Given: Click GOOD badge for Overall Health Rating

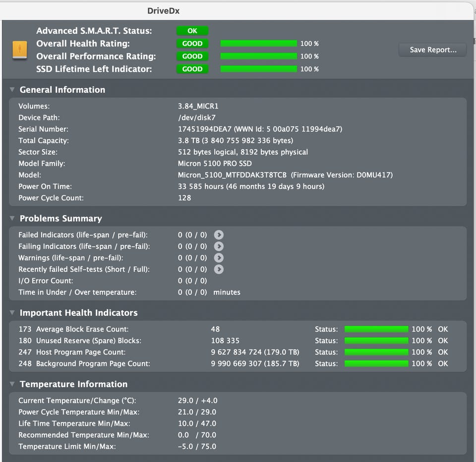Looking at the screenshot, I should [x=192, y=44].
